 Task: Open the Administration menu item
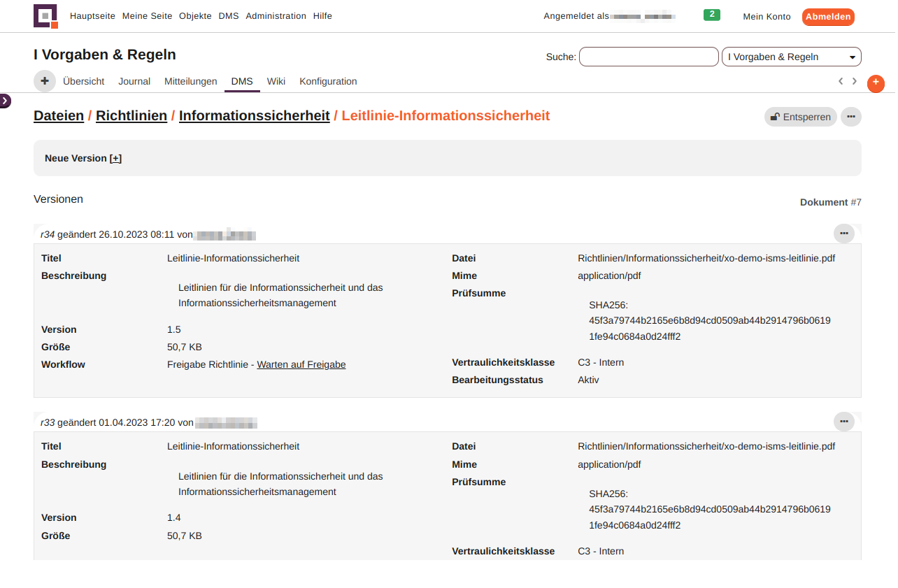pyautogui.click(x=276, y=16)
